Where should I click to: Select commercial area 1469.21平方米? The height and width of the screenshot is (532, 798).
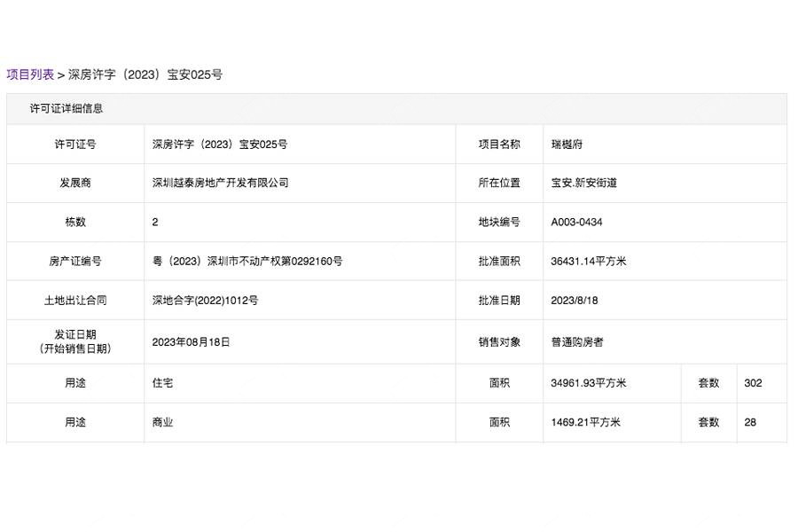585,422
